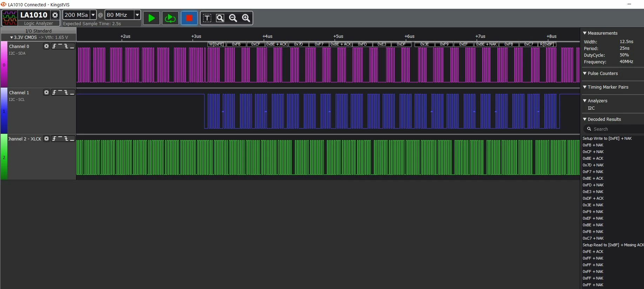
Task: Open Channel 2 XLCK settings gear
Action: coord(46,139)
